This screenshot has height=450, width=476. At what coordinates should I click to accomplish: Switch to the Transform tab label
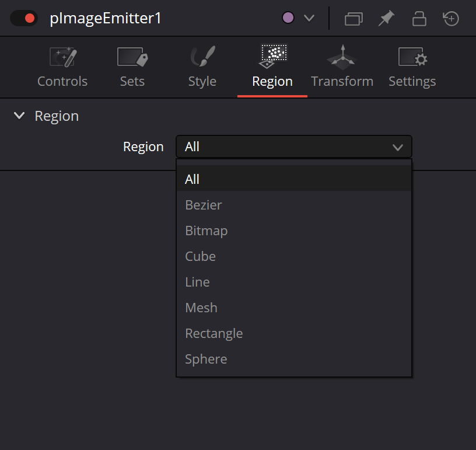(342, 81)
